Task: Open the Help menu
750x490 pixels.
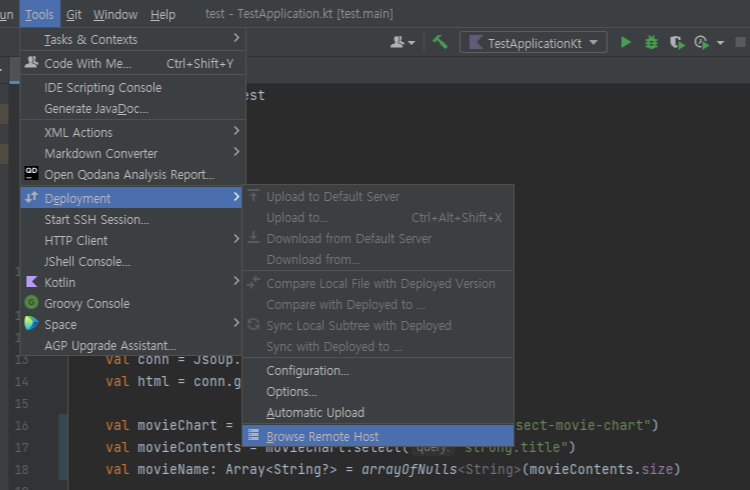Action: pos(163,15)
